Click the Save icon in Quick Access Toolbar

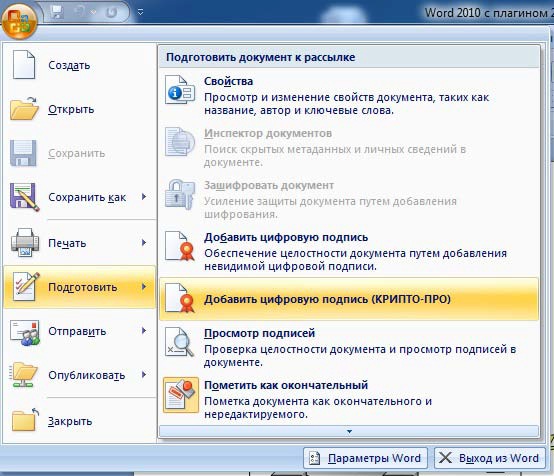[57, 12]
